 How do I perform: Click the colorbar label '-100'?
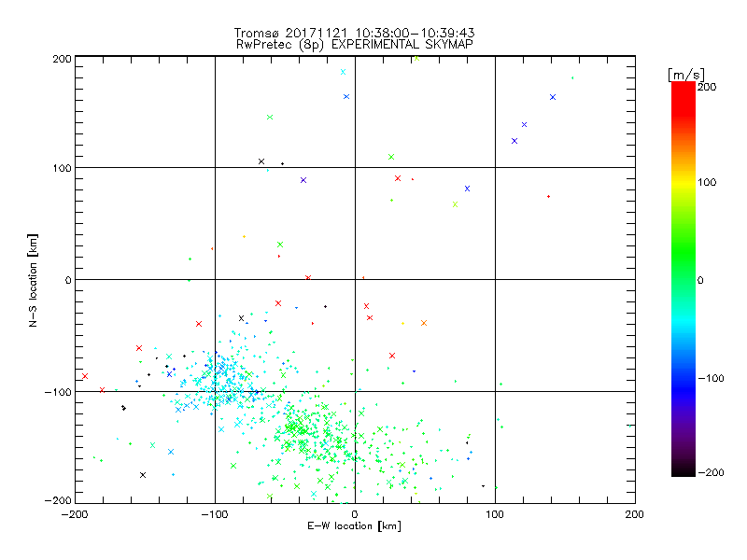coord(711,378)
